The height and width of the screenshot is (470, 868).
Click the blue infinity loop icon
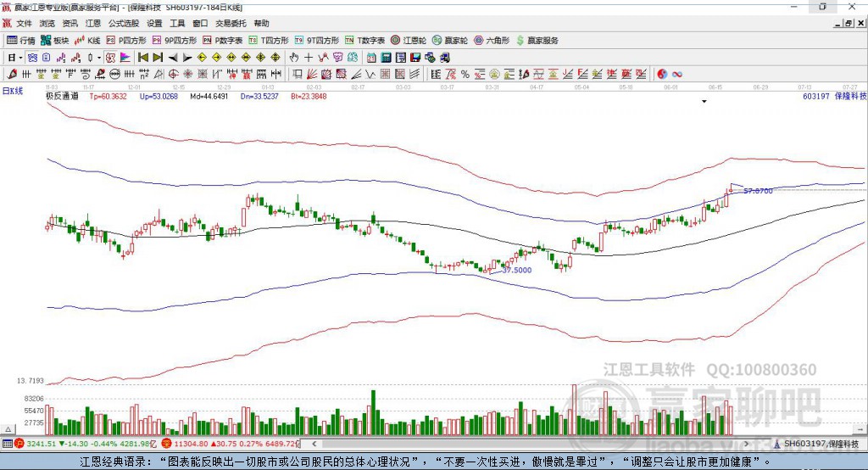[676, 75]
